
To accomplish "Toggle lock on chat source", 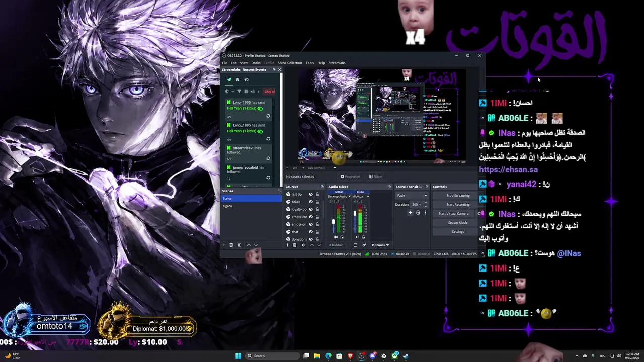I will 317,232.
